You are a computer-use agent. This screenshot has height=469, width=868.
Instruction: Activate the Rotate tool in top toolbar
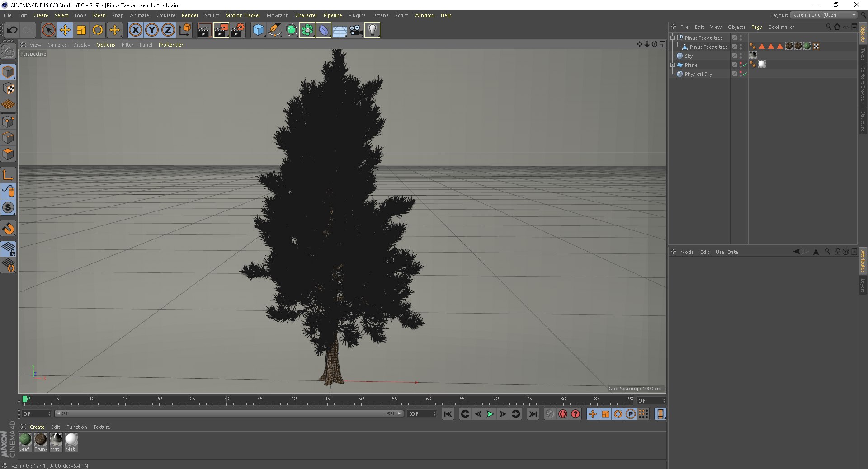[x=98, y=30]
